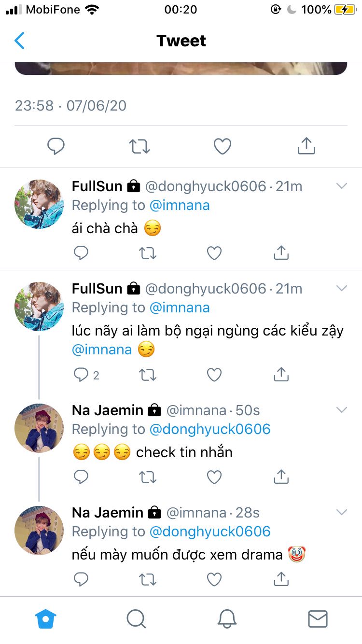Share the "check tin nhắn" reply
The image size is (362, 644).
tap(281, 477)
